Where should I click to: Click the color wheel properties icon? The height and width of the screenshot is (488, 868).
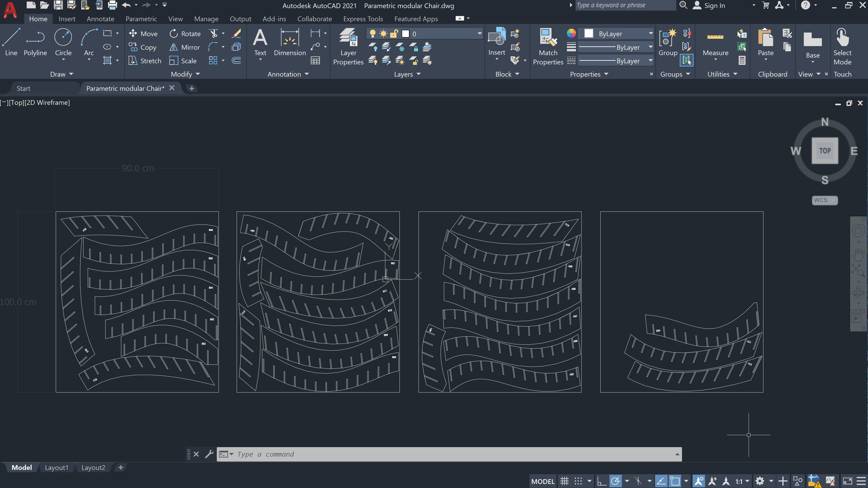571,33
